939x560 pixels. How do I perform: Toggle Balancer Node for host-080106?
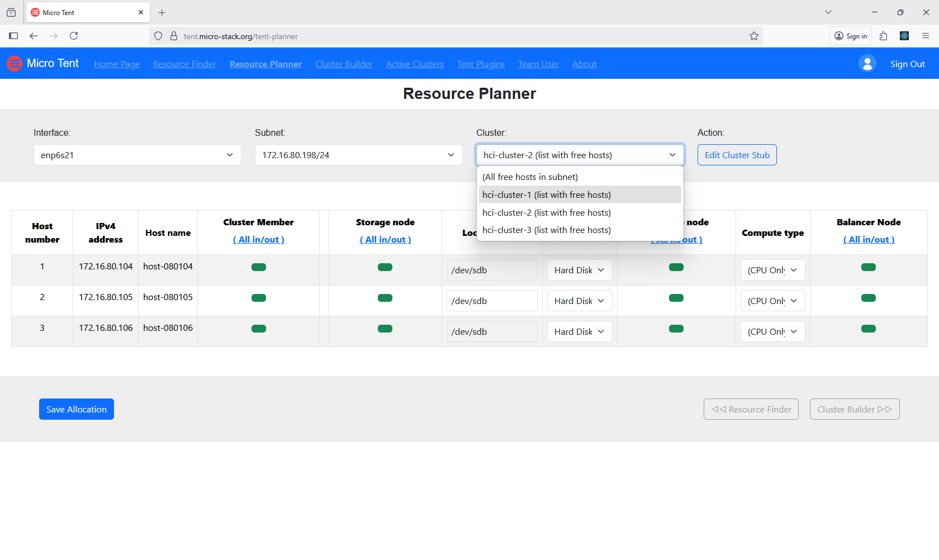click(868, 329)
